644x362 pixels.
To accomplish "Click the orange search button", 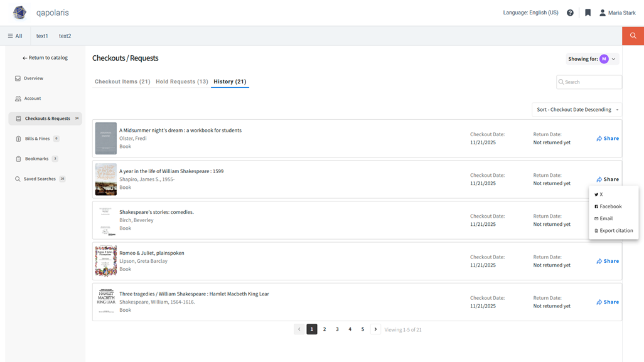I will (633, 36).
